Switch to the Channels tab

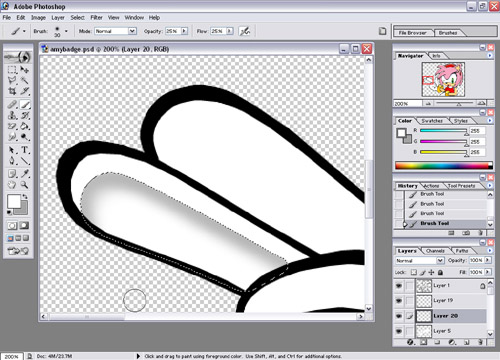pos(435,251)
